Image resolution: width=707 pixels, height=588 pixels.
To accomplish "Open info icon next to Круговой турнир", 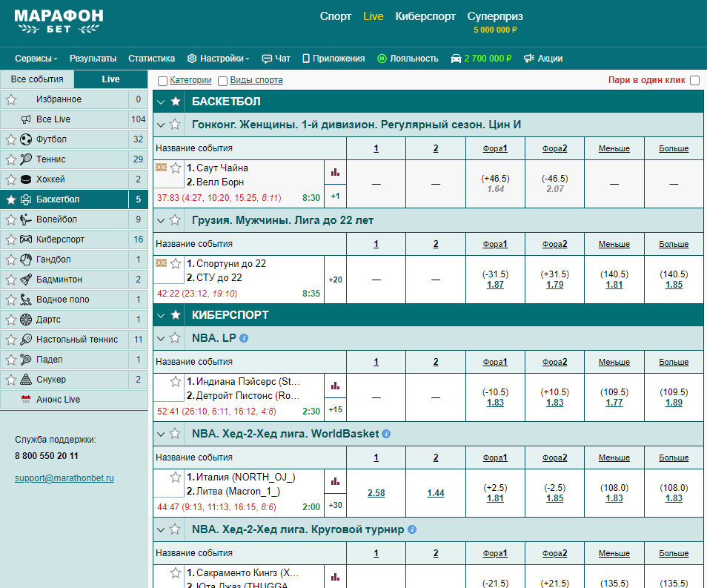I will click(x=412, y=529).
